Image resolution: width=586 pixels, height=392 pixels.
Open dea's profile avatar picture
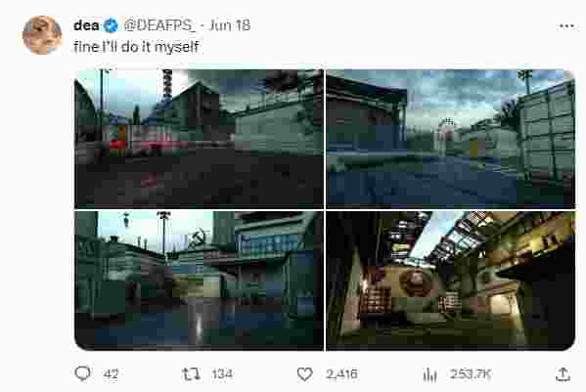point(42,35)
